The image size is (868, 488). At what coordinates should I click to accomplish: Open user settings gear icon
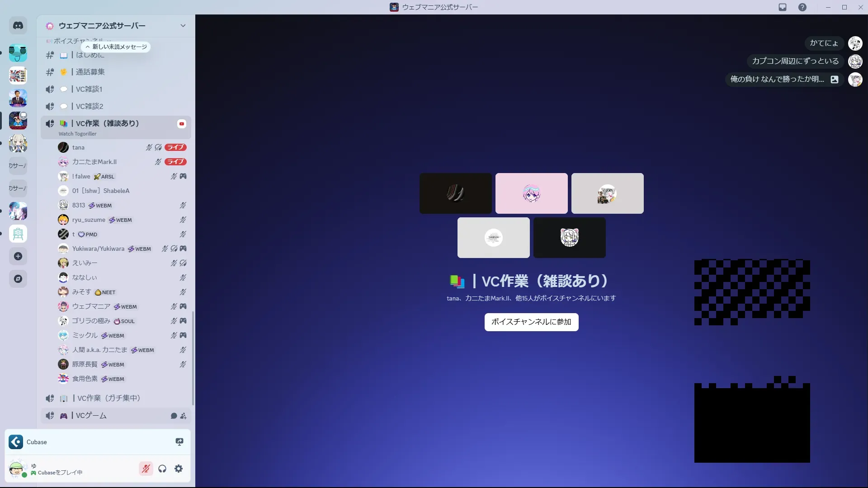pyautogui.click(x=179, y=469)
